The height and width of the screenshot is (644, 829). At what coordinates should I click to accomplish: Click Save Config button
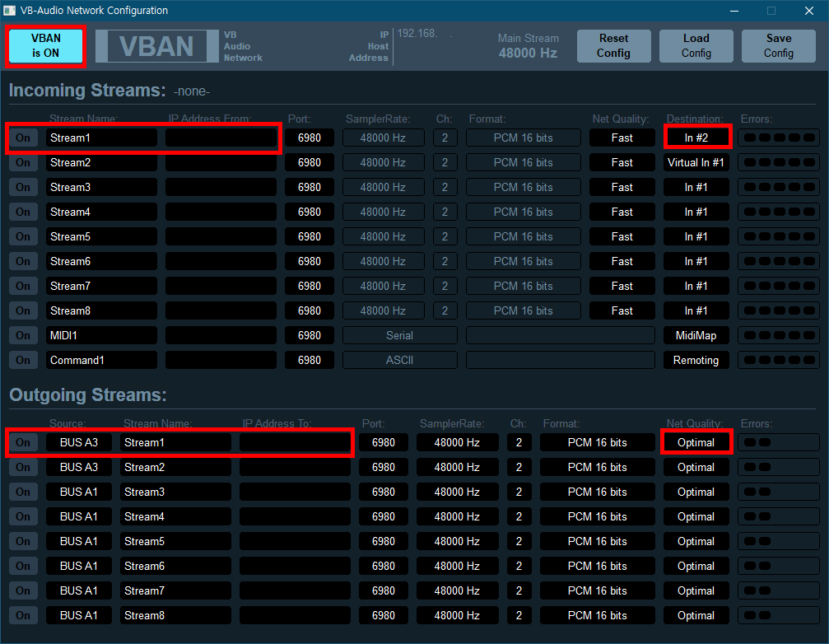tap(778, 46)
